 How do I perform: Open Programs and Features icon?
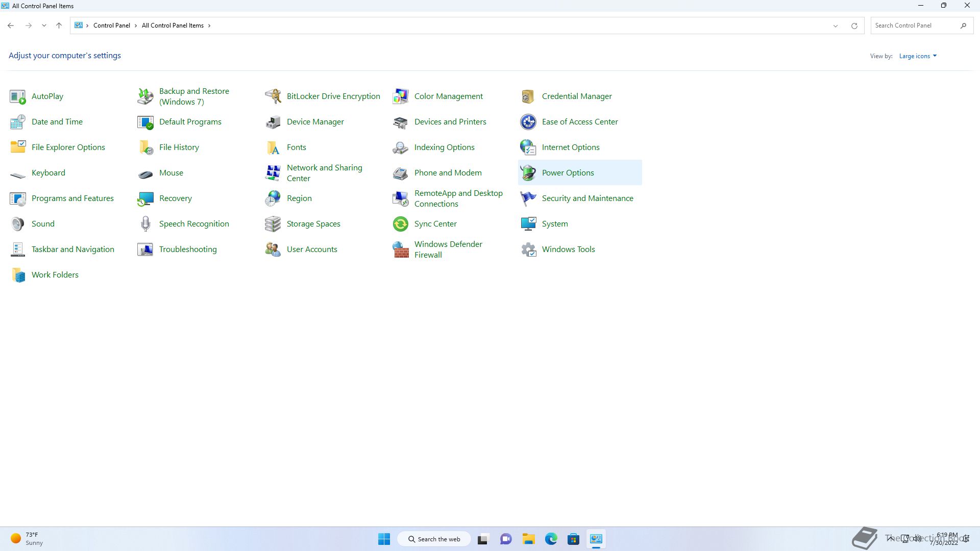point(18,198)
